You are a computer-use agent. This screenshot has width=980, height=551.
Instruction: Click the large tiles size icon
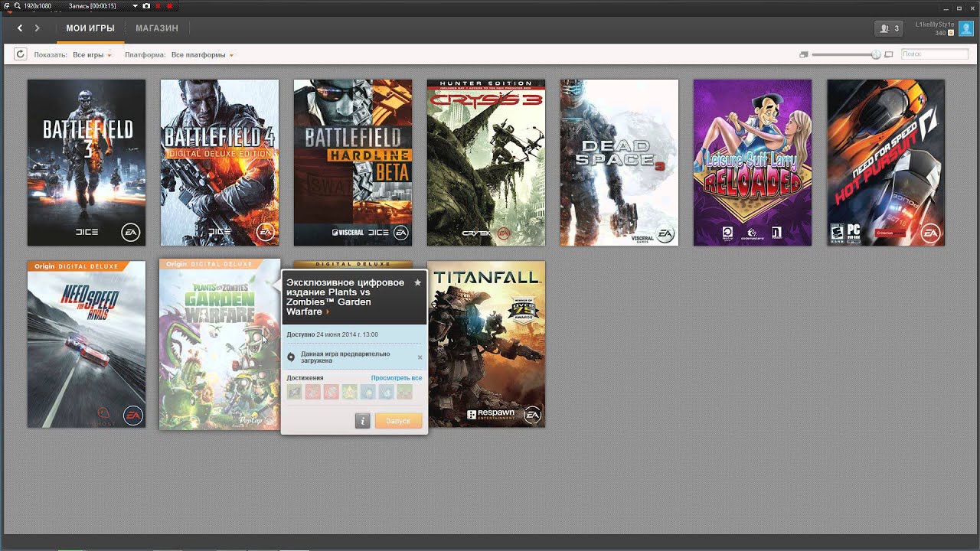889,54
